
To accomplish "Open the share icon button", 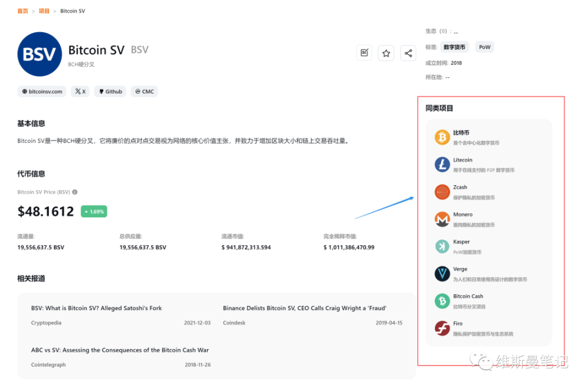I will 408,53.
